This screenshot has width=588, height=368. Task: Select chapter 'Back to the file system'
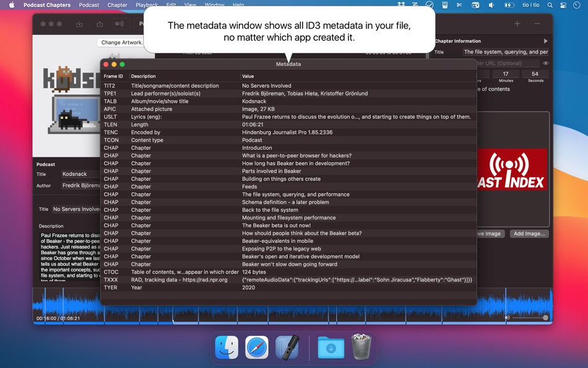[x=288, y=210]
